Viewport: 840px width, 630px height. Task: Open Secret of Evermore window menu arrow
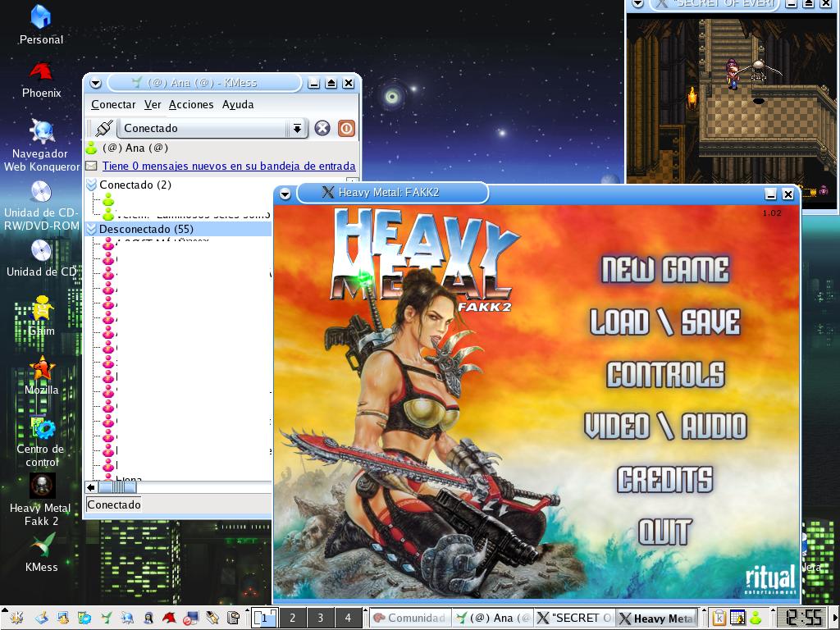tap(637, 4)
